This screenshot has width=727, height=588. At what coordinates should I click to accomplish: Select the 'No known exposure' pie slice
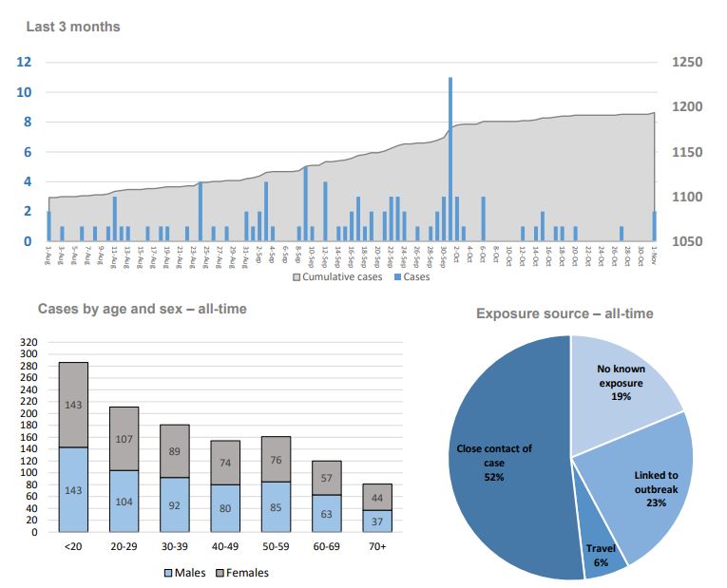[622, 378]
